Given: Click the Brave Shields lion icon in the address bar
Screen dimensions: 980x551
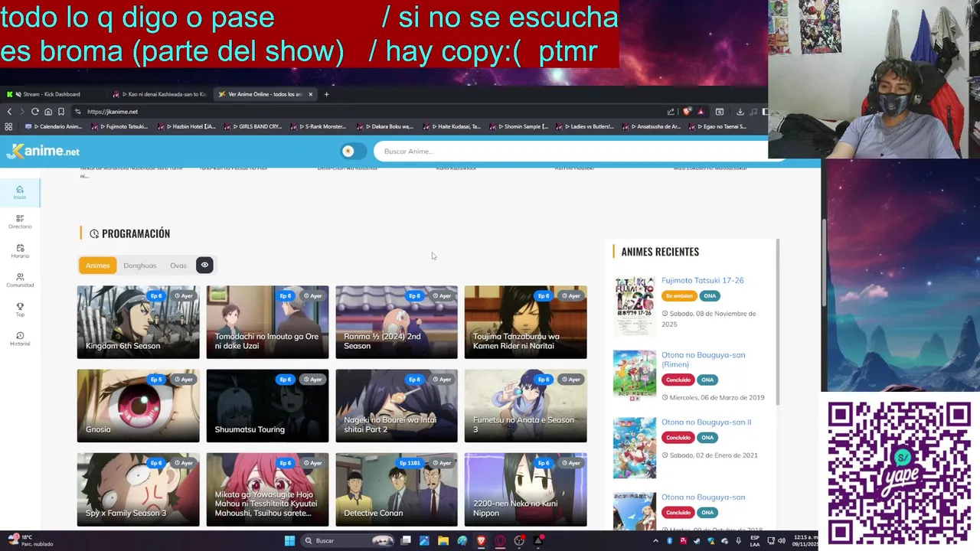Looking at the screenshot, I should point(687,112).
